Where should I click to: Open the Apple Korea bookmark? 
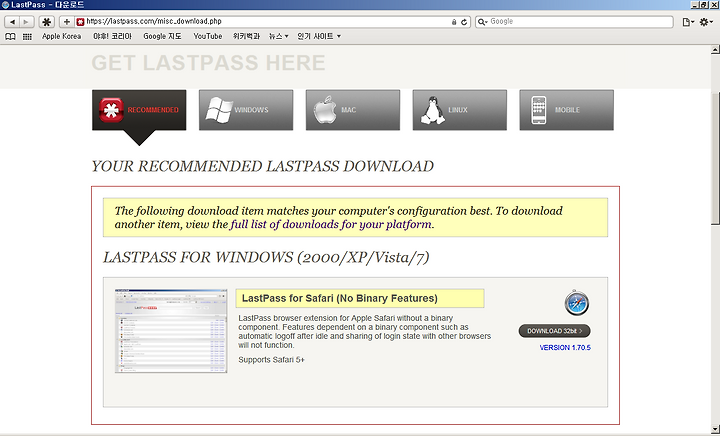click(62, 36)
